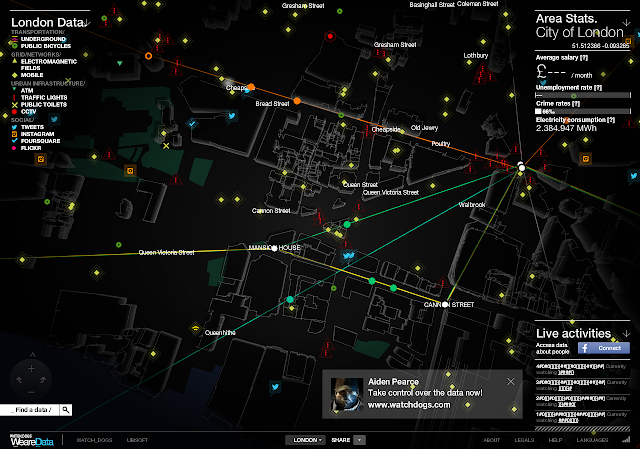Show help for Electricity consumption [?]
Viewport: 640px width, 449px height.
(611, 120)
